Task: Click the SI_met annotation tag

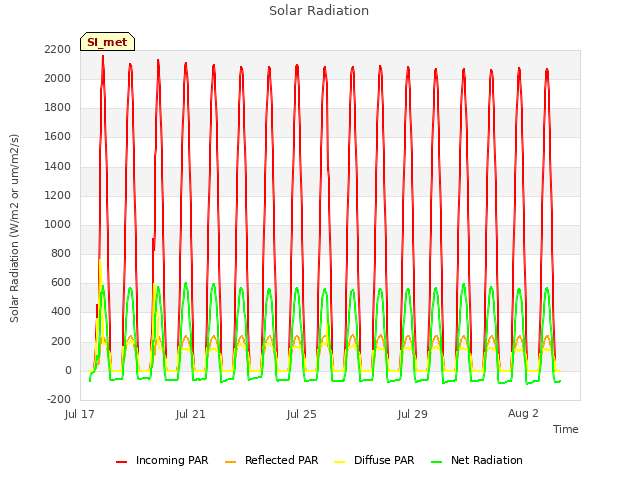Action: pos(107,42)
